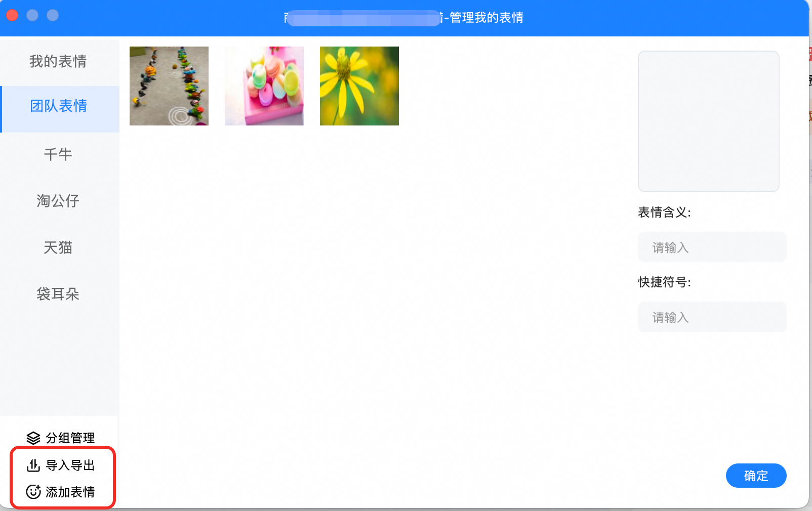
Task: Open the 导入导出 option
Action: click(x=70, y=465)
